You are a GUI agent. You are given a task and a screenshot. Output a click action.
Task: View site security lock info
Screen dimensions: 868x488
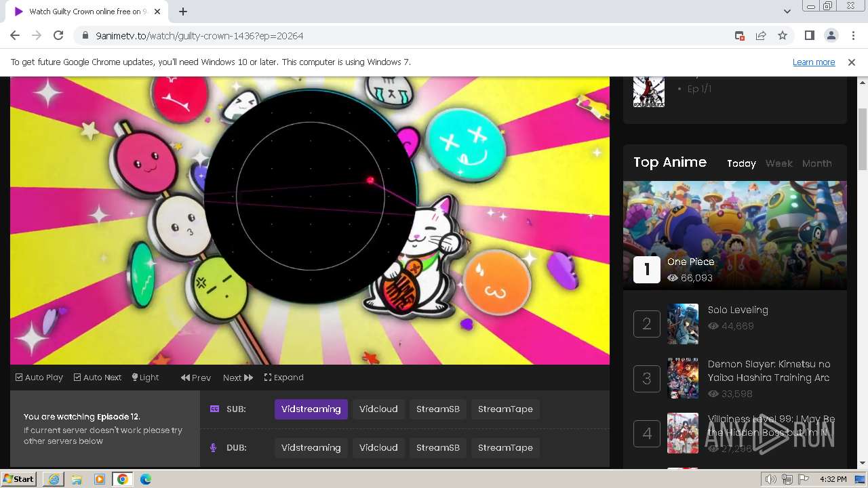pyautogui.click(x=85, y=36)
